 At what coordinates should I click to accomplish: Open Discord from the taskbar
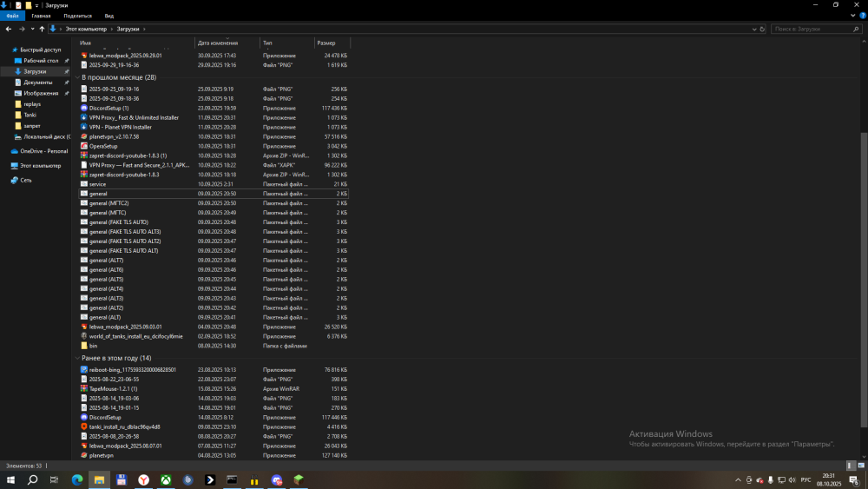(x=277, y=479)
